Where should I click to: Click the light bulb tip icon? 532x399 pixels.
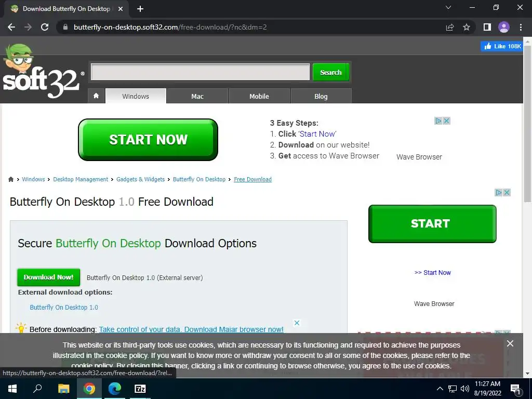pyautogui.click(x=21, y=328)
